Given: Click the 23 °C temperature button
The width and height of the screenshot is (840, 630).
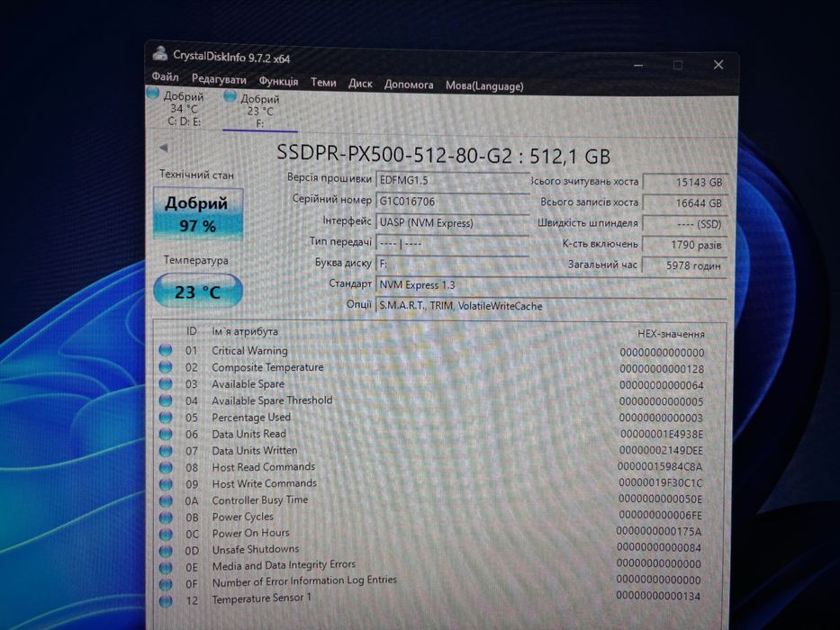Looking at the screenshot, I should coord(198,291).
